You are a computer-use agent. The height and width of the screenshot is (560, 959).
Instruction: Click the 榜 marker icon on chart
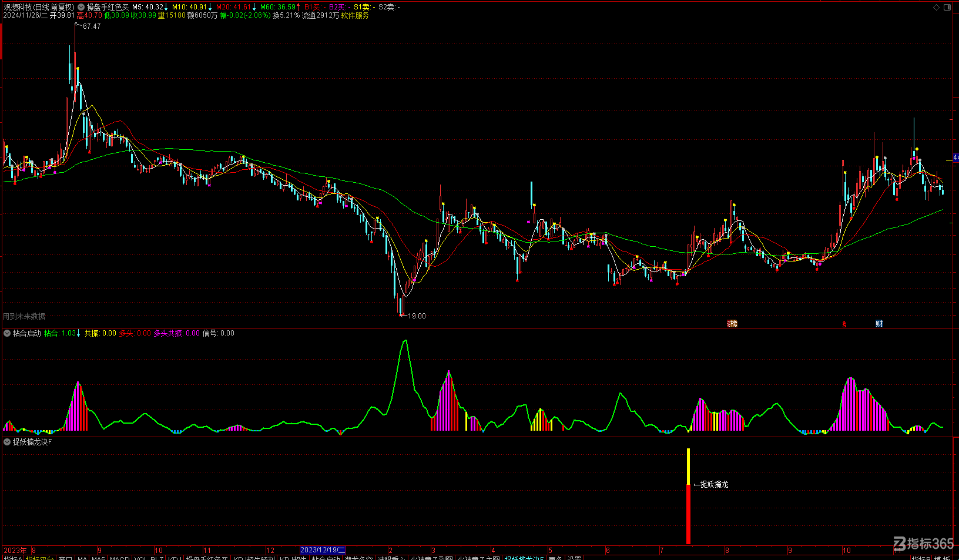pos(732,324)
